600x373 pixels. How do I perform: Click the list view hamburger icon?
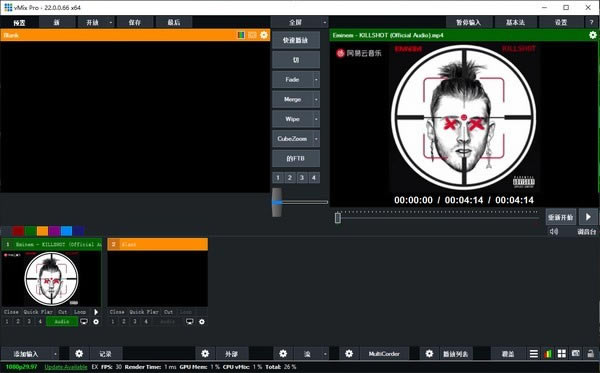coord(534,353)
